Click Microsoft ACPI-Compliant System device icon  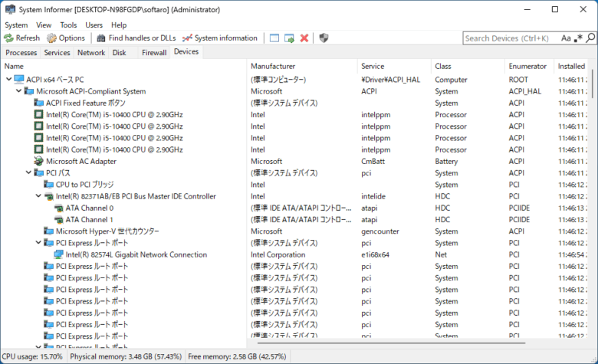coord(29,91)
